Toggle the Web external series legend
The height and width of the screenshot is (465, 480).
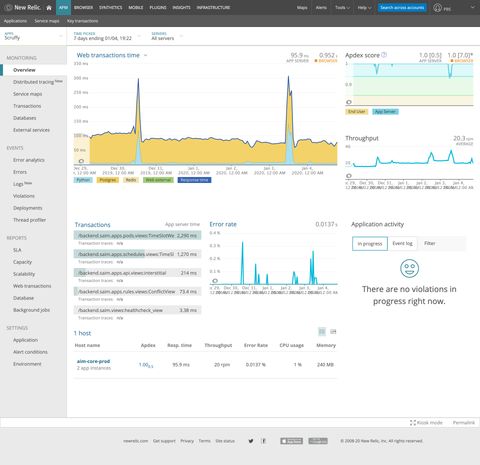158,180
